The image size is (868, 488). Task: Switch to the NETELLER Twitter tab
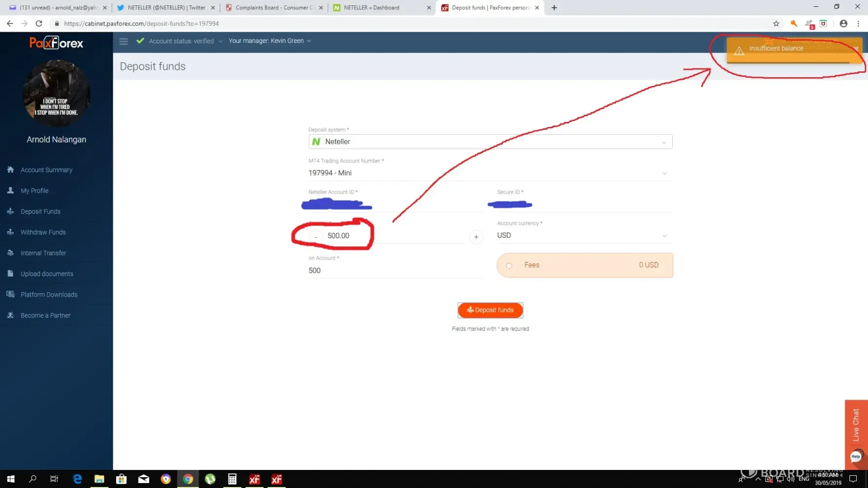click(165, 8)
